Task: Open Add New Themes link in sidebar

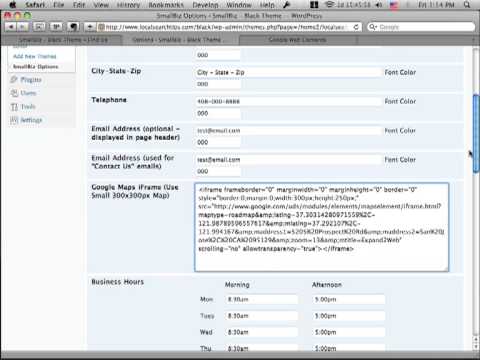Action: pyautogui.click(x=35, y=56)
